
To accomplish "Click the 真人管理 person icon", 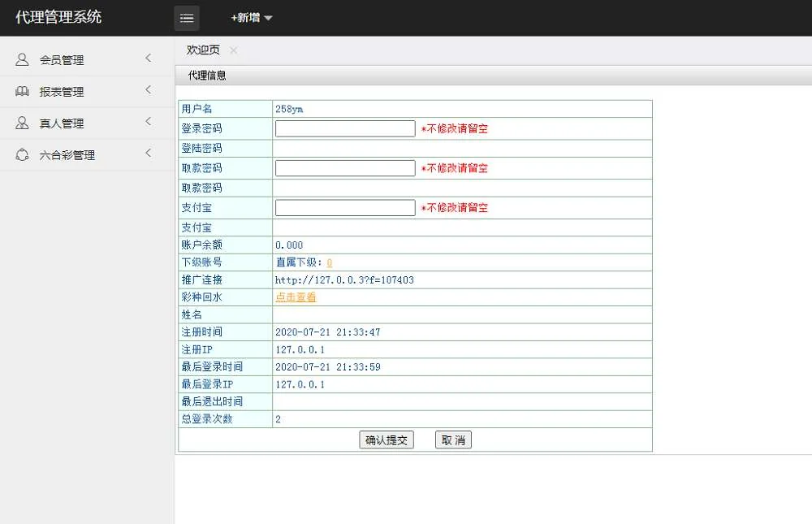I will [23, 123].
